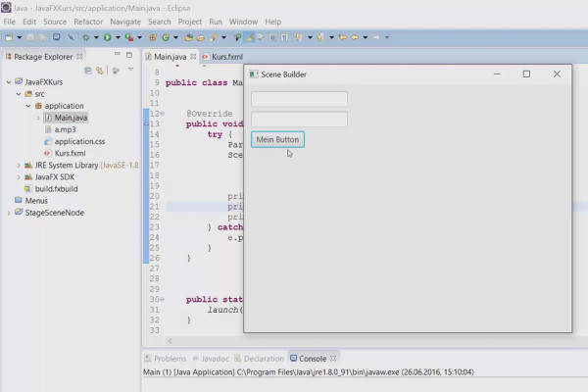Click the Open Task folder toolbar icon
The height and width of the screenshot is (392, 588).
(x=201, y=37)
